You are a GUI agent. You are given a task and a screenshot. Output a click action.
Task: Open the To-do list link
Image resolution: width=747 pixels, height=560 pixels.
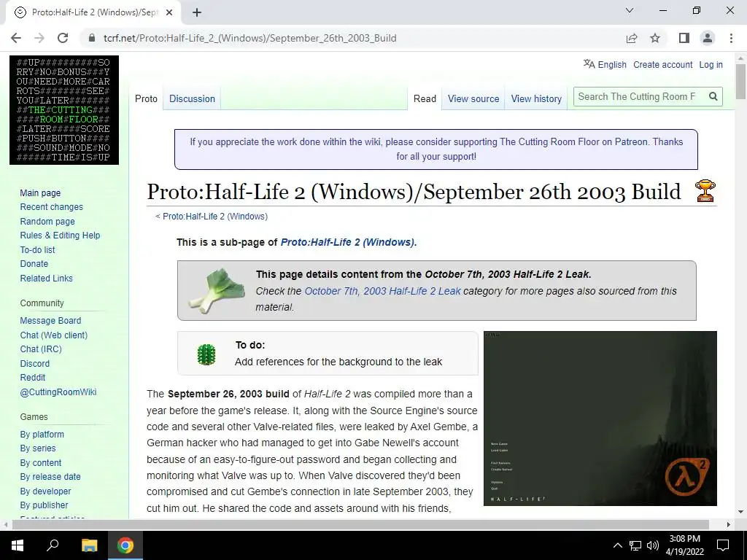(37, 249)
